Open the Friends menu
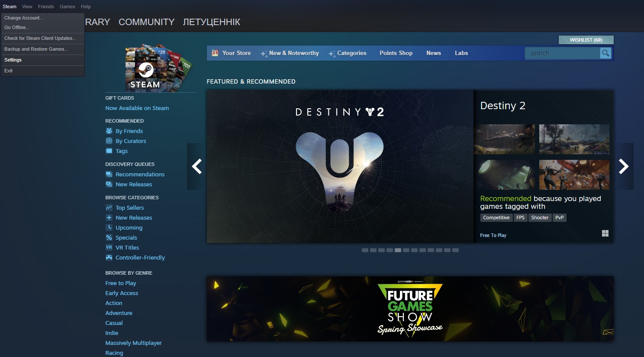644x357 pixels. [46, 6]
